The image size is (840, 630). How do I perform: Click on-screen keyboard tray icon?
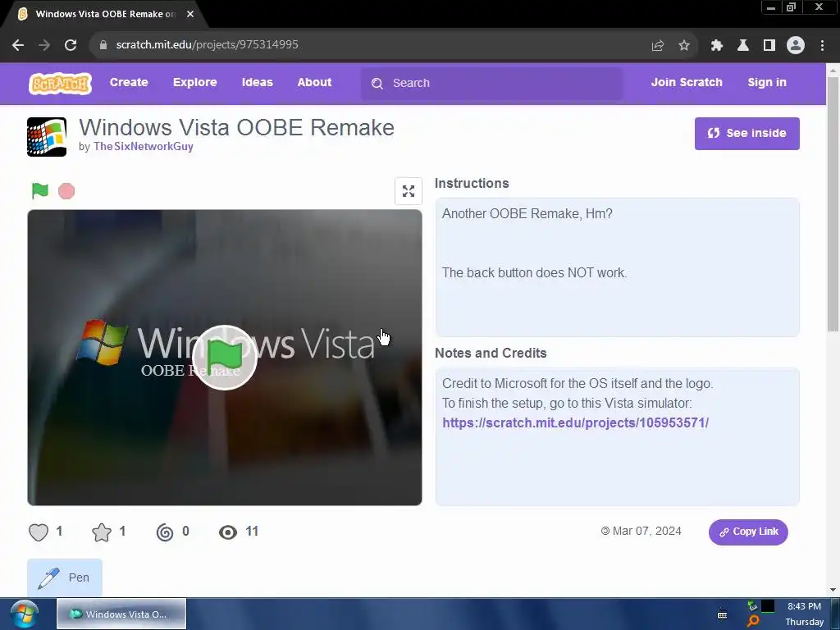click(722, 614)
